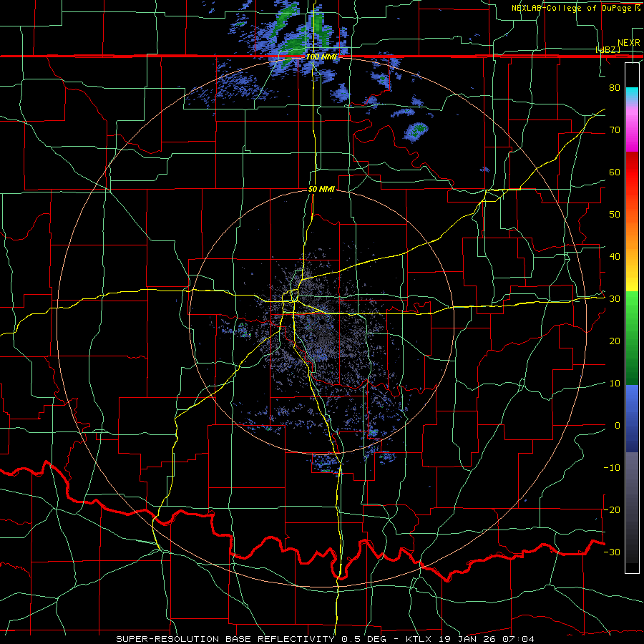Click the NEXR label above the color scale
The height and width of the screenshot is (644, 644).
(x=629, y=43)
